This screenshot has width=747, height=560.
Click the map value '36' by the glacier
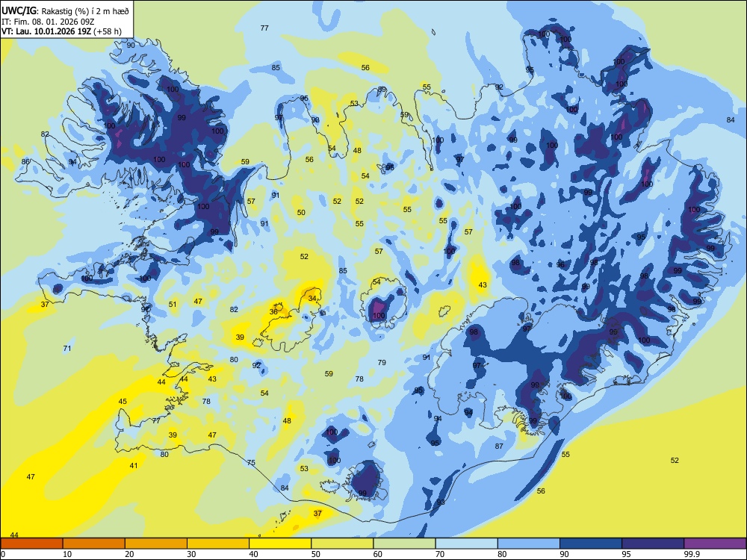273,312
